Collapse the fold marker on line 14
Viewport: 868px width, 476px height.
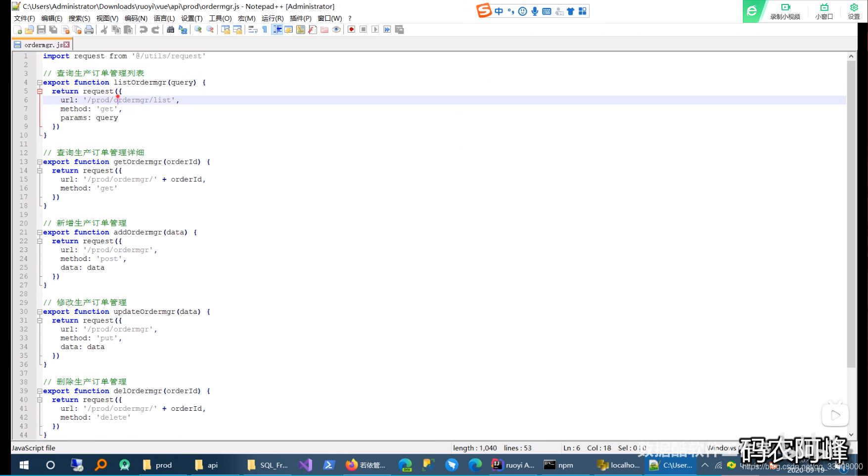coord(40,171)
